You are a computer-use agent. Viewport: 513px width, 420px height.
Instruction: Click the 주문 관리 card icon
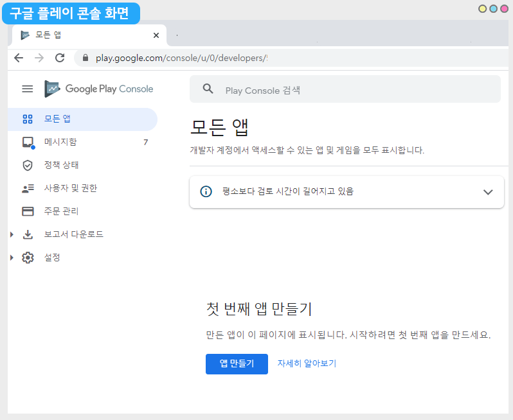coord(28,211)
